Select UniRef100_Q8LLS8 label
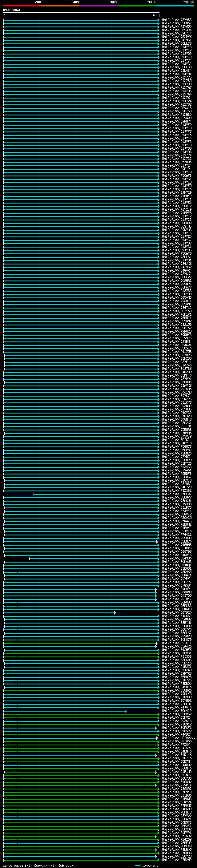 click(177, 67)
